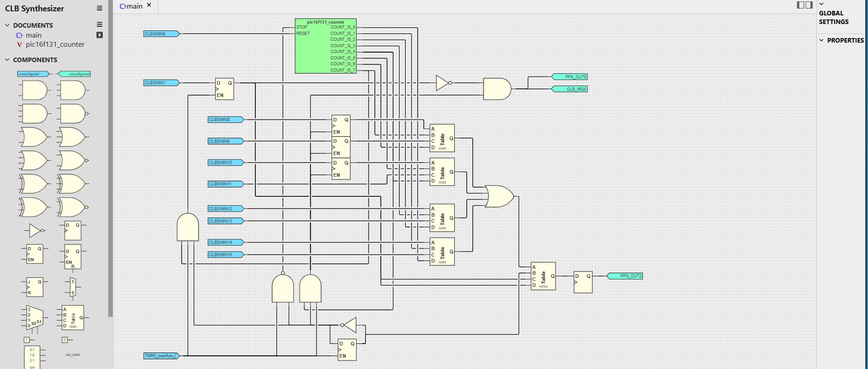The height and width of the screenshot is (369, 868).
Task: Pick the D flip-flop with enable and reset
Action: [72, 257]
